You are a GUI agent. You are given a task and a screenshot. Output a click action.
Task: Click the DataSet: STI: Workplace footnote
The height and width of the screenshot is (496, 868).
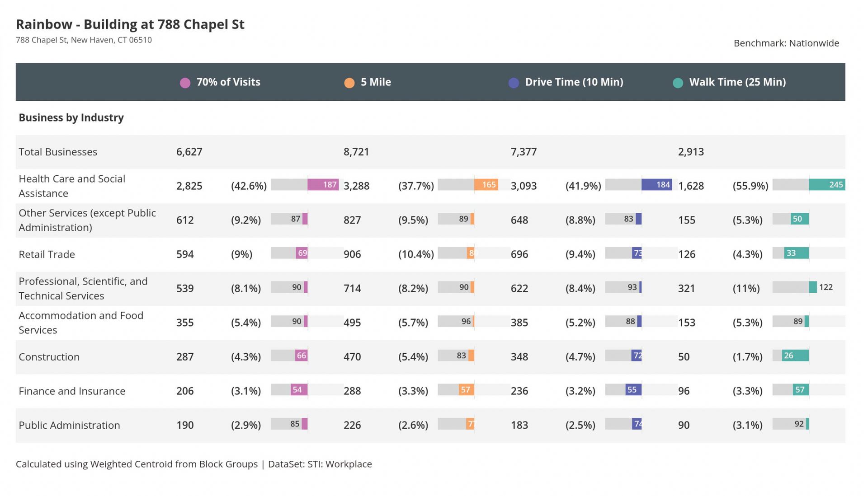[320, 464]
